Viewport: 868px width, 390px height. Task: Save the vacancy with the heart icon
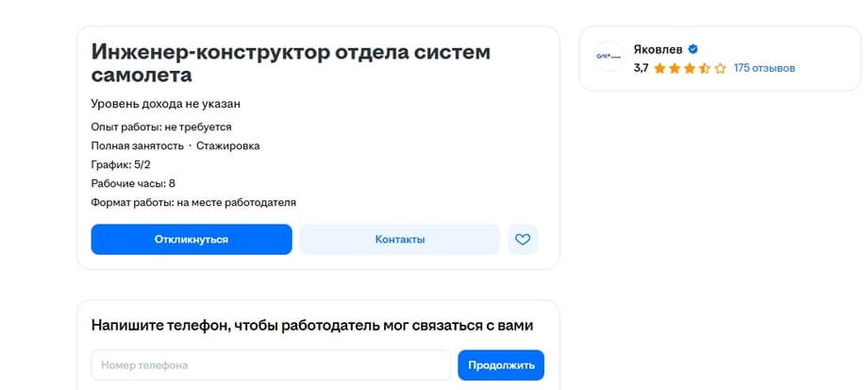[523, 239]
